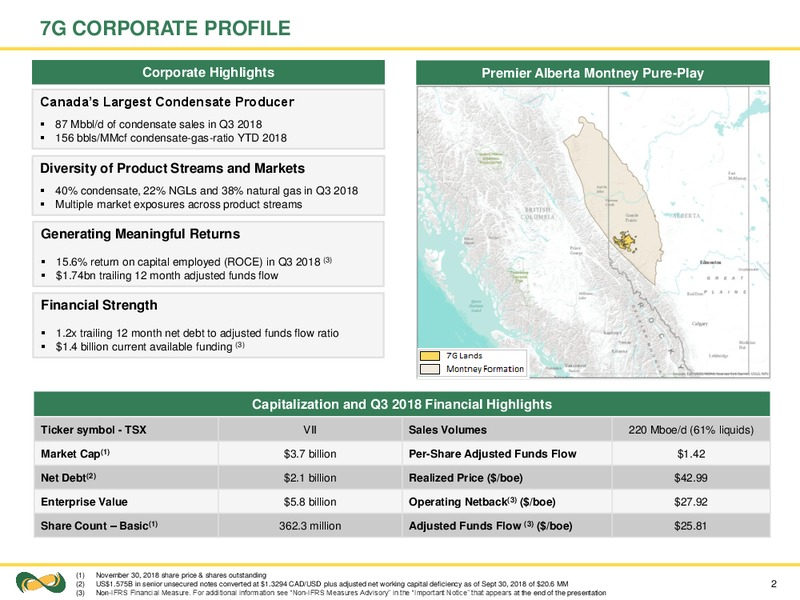
Task: Click Canada's Largest Condensate Producer heading
Action: 167,102
